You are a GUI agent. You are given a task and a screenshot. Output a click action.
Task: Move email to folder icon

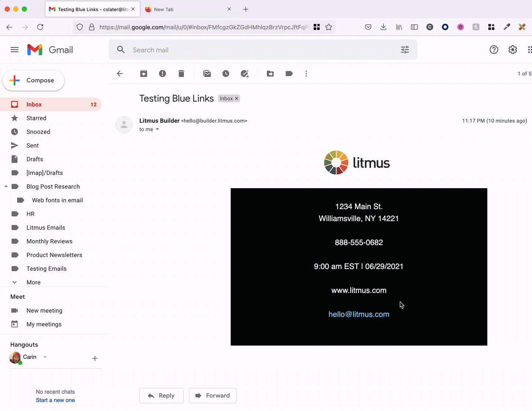point(270,74)
